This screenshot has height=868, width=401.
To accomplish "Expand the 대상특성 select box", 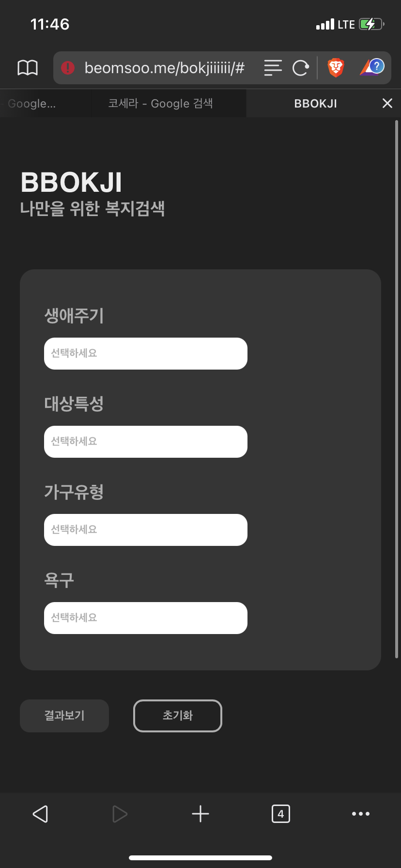I will tap(146, 442).
